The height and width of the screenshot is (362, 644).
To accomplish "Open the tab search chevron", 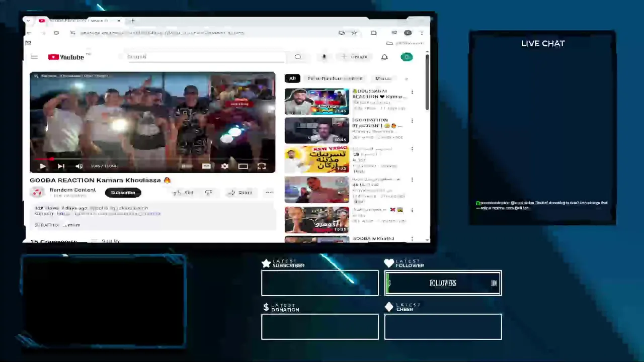I will 28,21.
